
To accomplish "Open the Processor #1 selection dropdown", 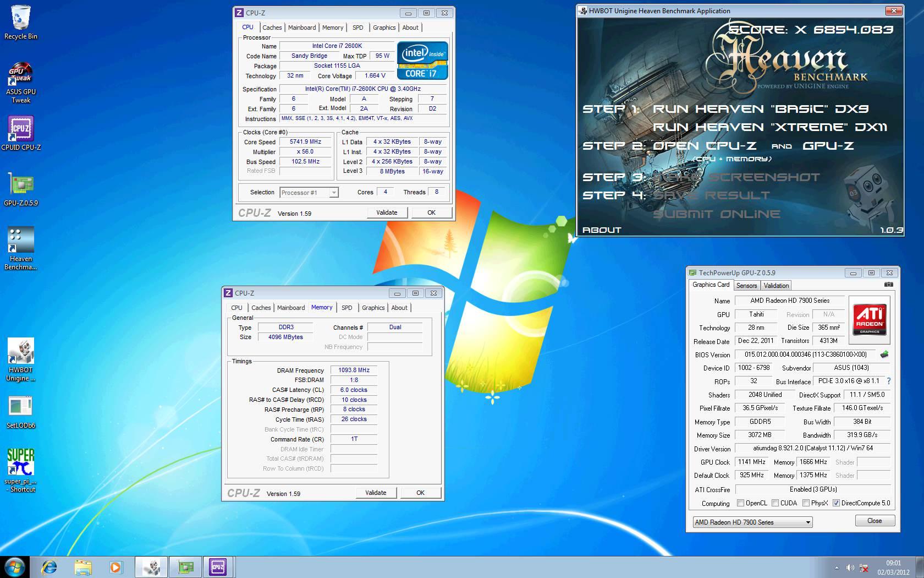I will 309,192.
